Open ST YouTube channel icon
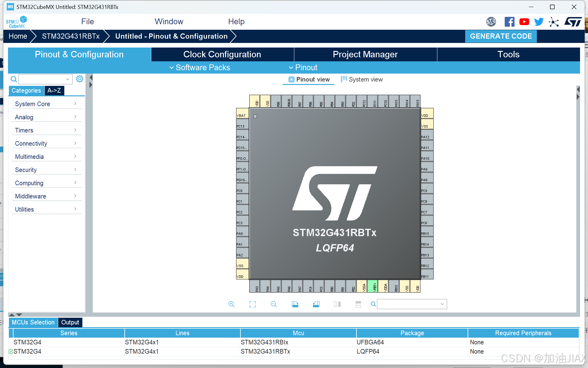This screenshot has width=588, height=368. [524, 22]
